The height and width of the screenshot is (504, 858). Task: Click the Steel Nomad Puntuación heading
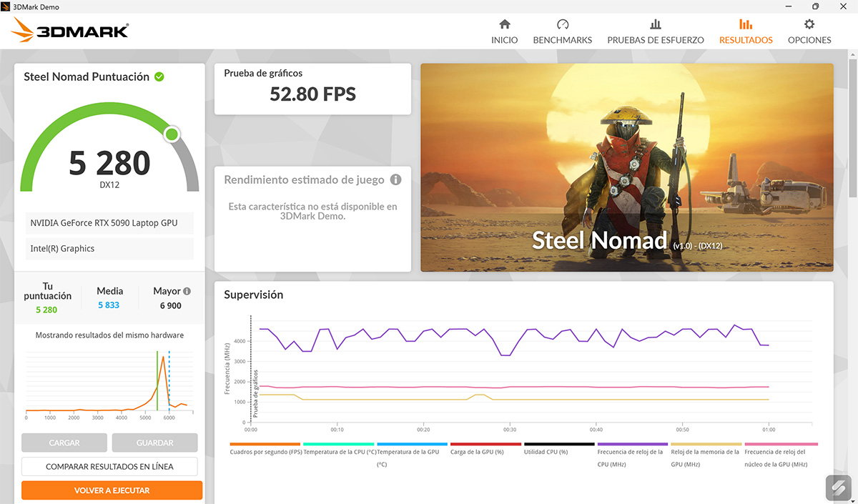coord(87,76)
